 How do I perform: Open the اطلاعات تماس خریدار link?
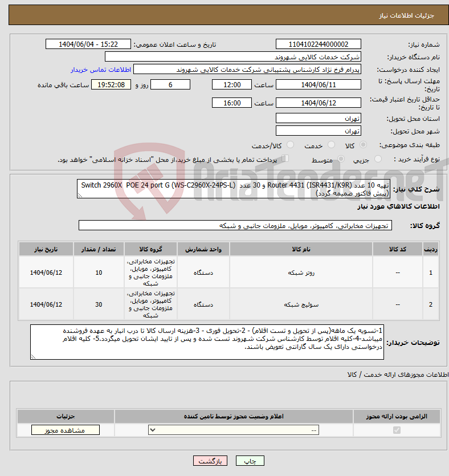(101, 70)
